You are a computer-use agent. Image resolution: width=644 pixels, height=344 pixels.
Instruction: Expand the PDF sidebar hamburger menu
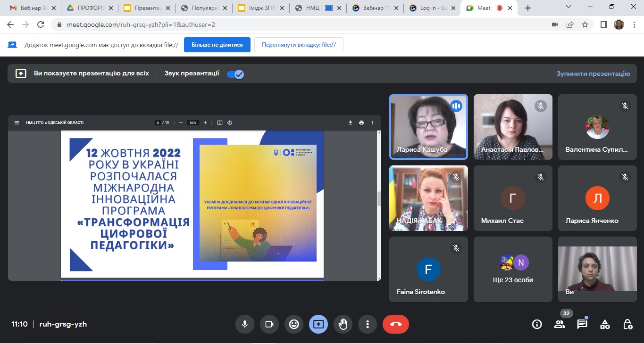click(x=17, y=123)
